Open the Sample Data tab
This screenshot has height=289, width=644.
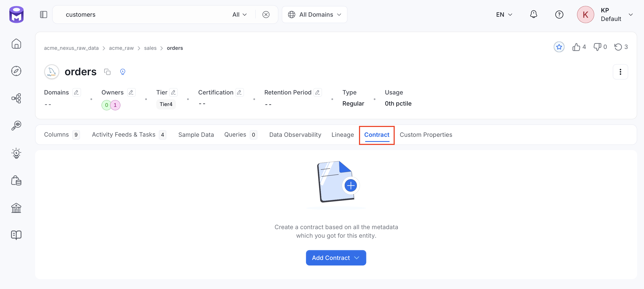[x=196, y=135]
